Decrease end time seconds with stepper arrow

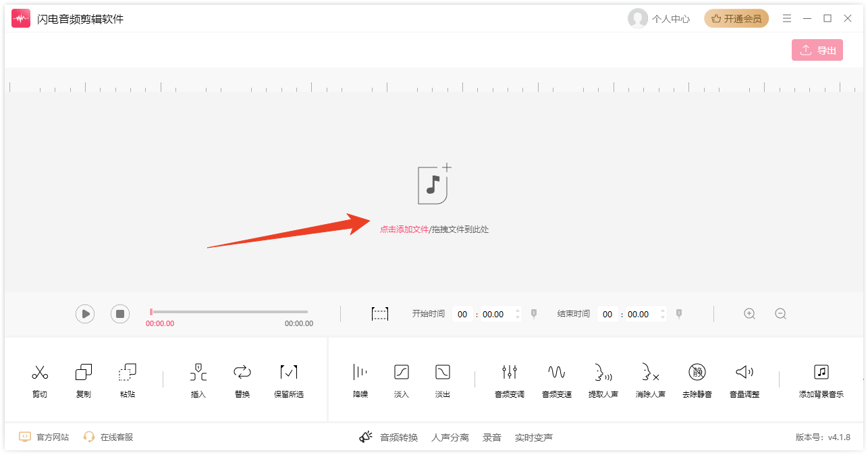662,317
